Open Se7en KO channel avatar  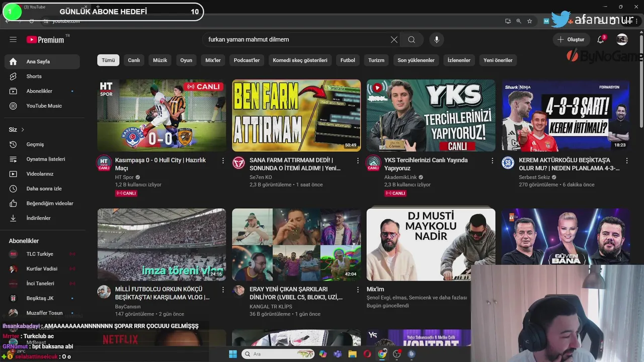tap(239, 162)
